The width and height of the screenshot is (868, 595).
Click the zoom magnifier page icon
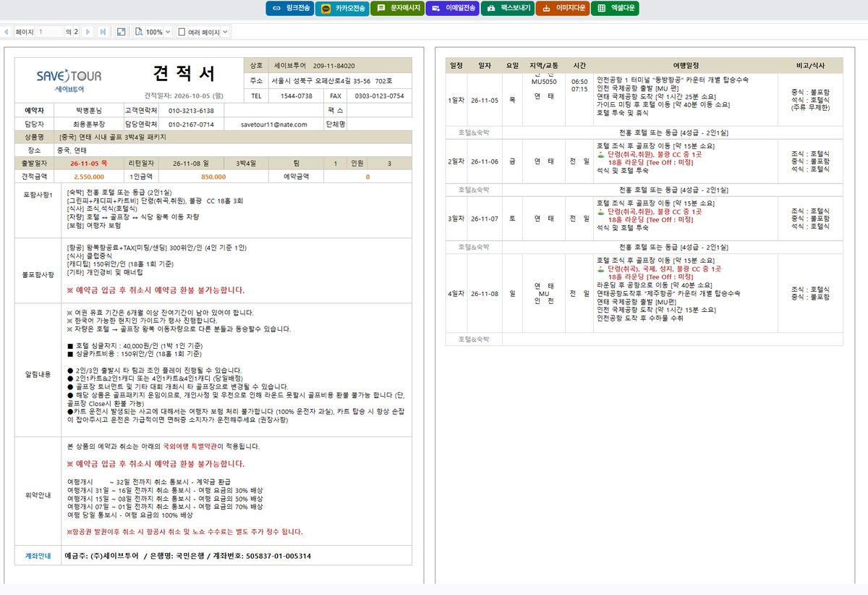tap(139, 33)
